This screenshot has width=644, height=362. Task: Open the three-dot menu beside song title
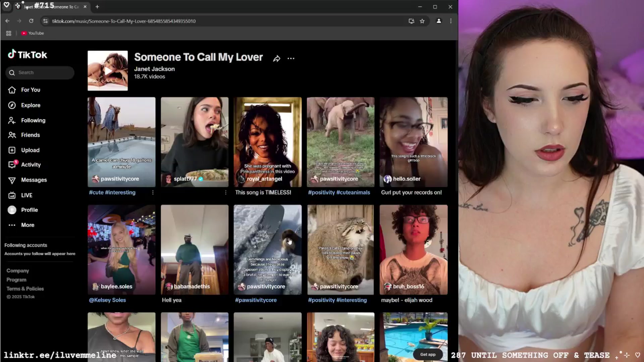[291, 59]
